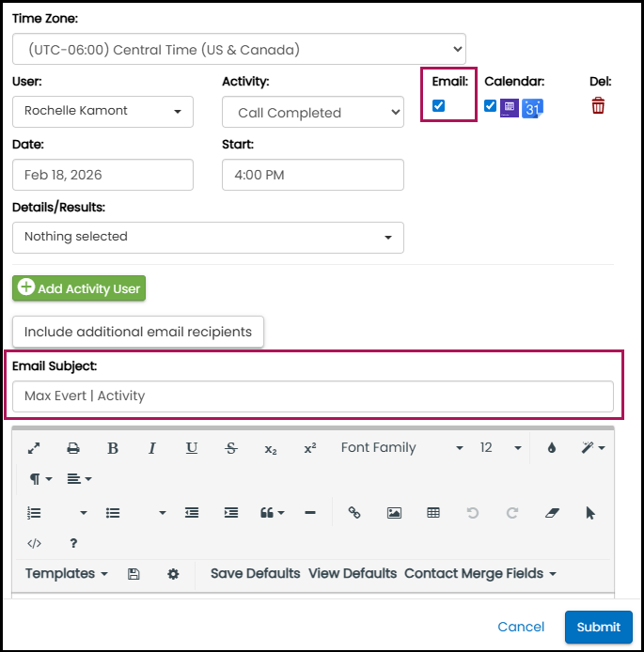Image resolution: width=644 pixels, height=652 pixels.
Task: Click Include additional email recipients
Action: tap(138, 332)
